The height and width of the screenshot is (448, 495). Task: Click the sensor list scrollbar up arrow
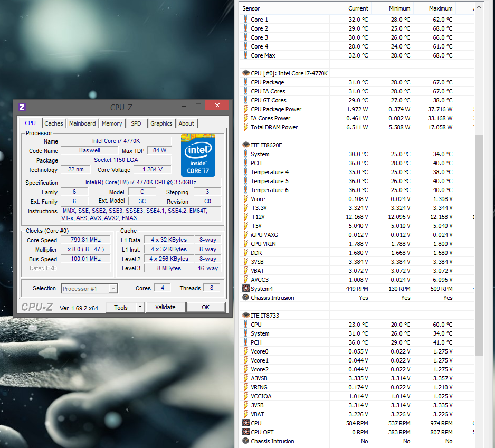click(479, 7)
